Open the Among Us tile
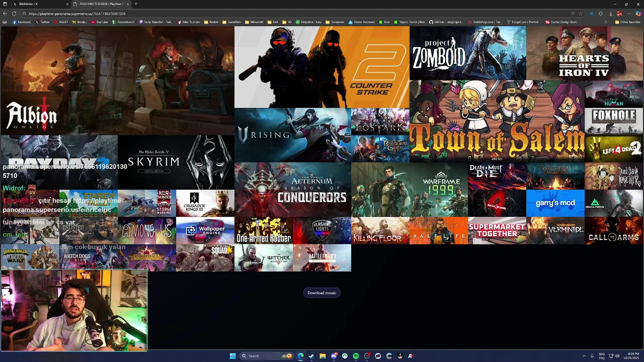 pyautogui.click(x=146, y=230)
